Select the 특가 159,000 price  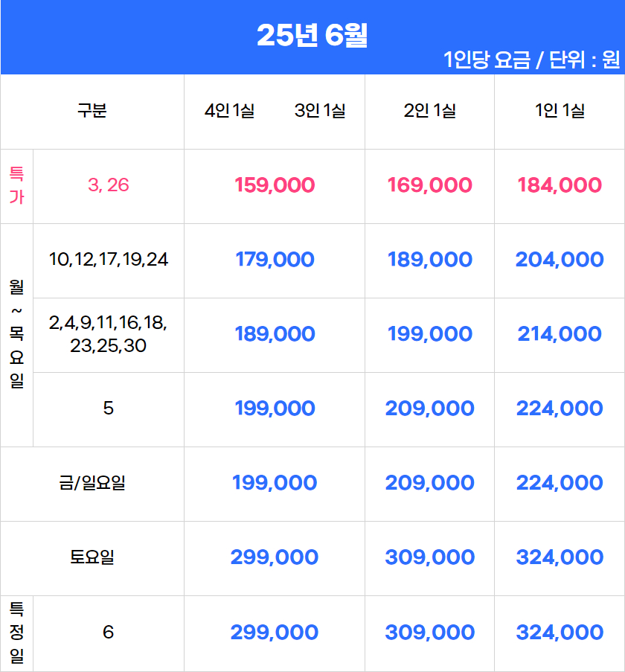pyautogui.click(x=275, y=185)
